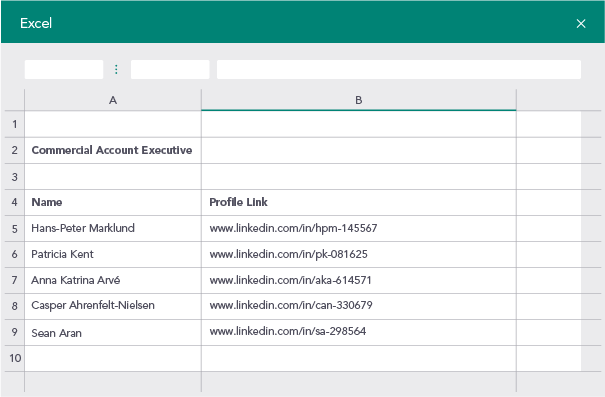
Task: Select the Name header cell
Action: click(113, 202)
